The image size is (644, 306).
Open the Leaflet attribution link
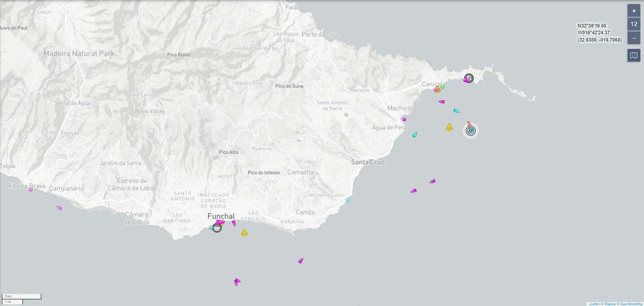click(x=593, y=304)
